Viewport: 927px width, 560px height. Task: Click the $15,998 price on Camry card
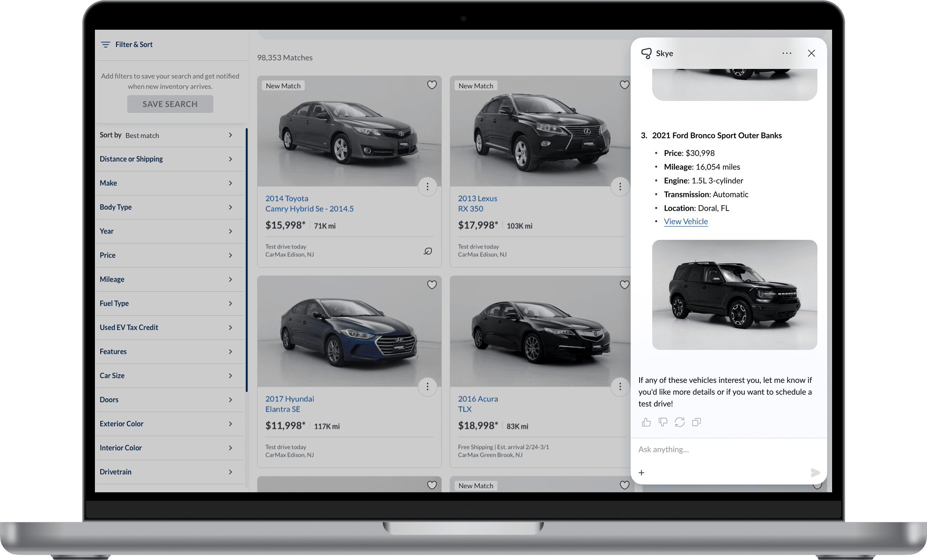click(x=285, y=225)
